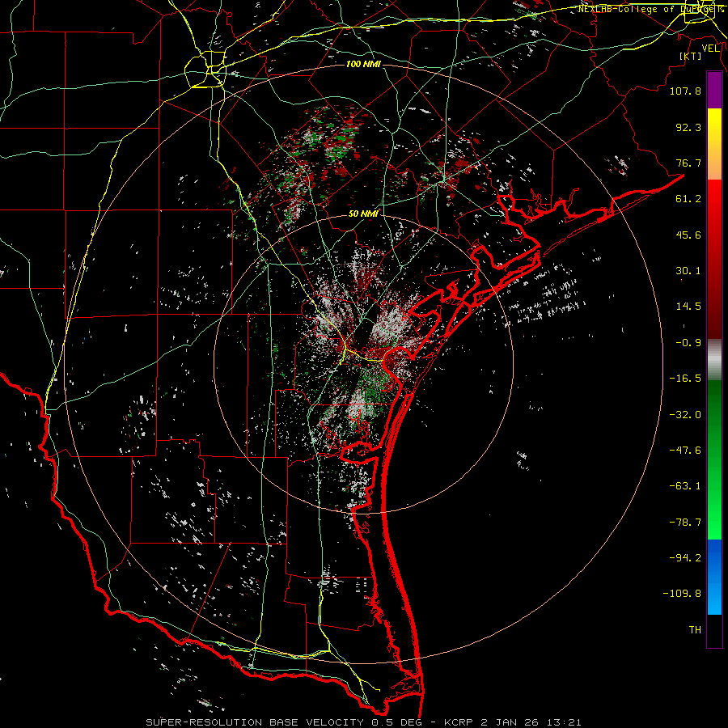Click the Super-Resolution Base Velocity caption
Screen dimensions: 728x728
tap(363, 722)
